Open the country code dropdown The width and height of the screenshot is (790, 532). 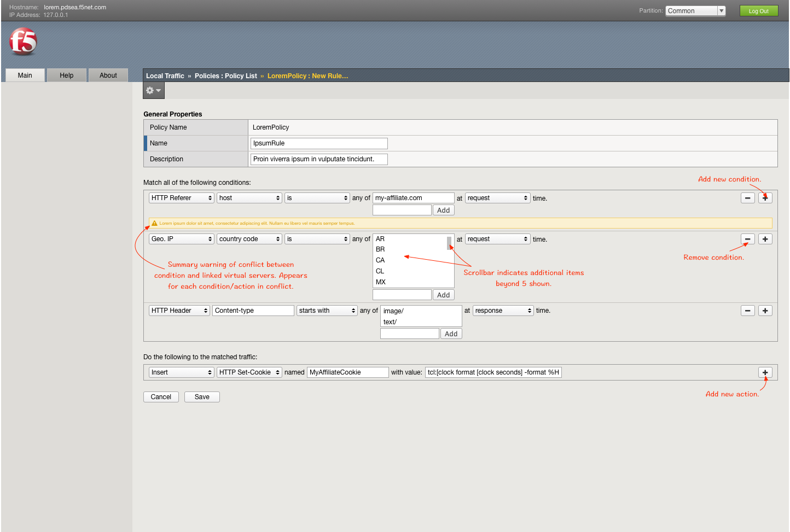[249, 239]
